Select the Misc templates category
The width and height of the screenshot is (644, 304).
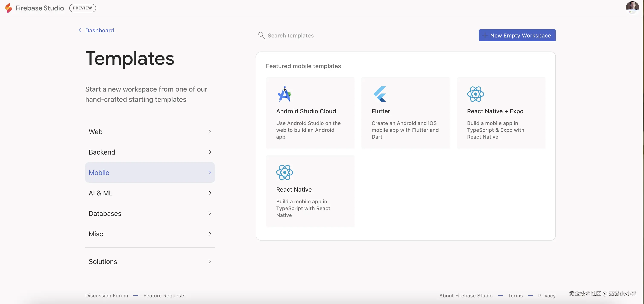[x=150, y=234]
